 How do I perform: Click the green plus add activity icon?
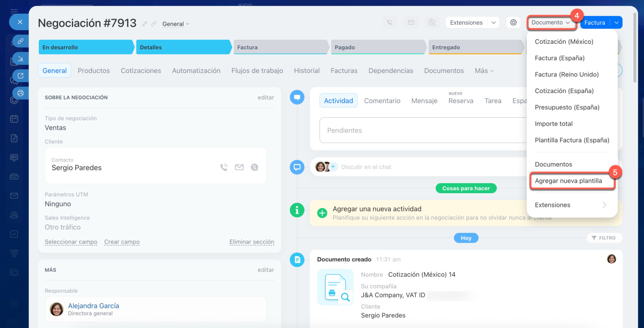point(322,213)
